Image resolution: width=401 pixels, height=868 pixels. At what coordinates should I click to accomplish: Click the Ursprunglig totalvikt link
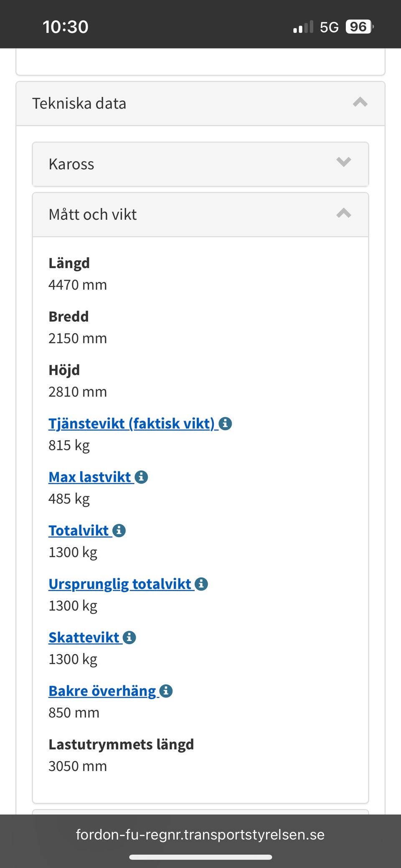click(x=119, y=584)
